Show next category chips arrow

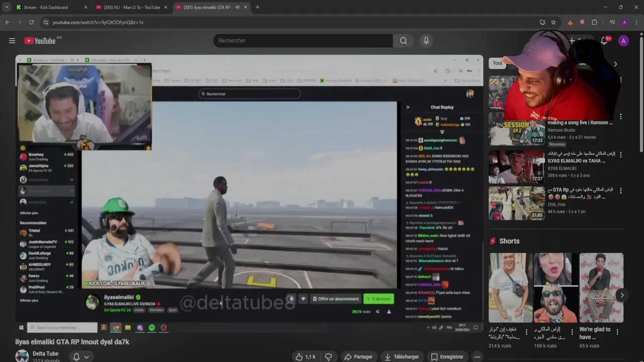point(615,64)
